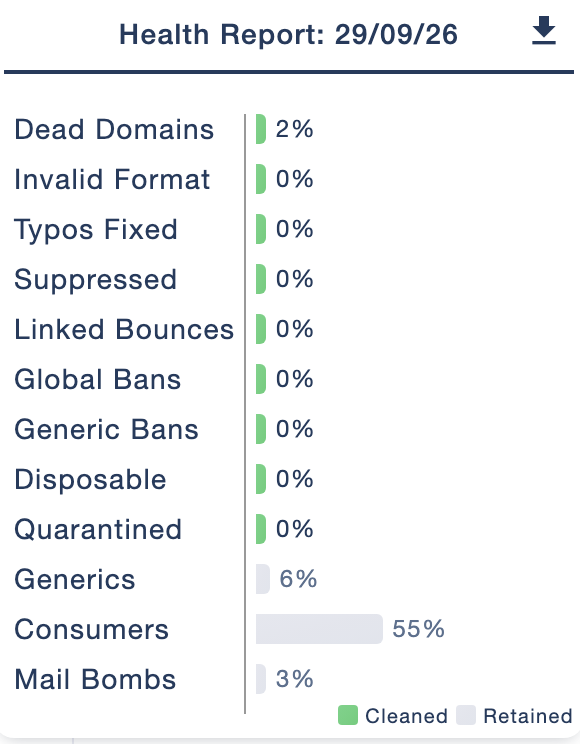
Task: Download the health report
Action: (543, 30)
